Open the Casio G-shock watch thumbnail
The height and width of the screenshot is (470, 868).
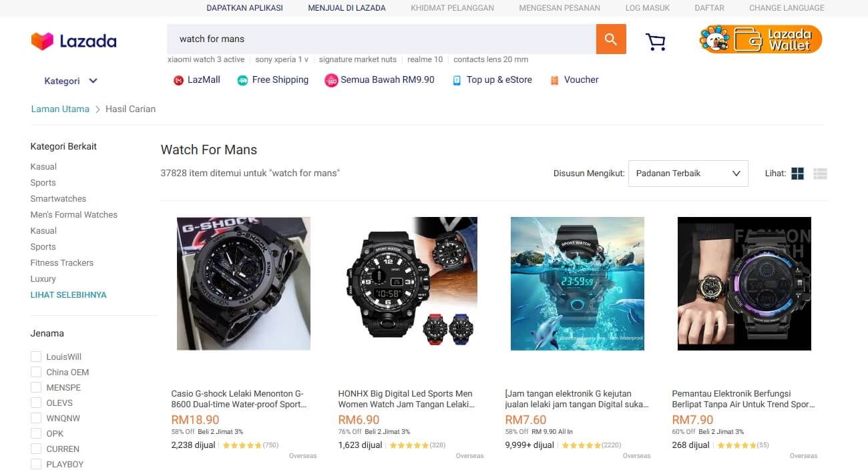(x=244, y=284)
